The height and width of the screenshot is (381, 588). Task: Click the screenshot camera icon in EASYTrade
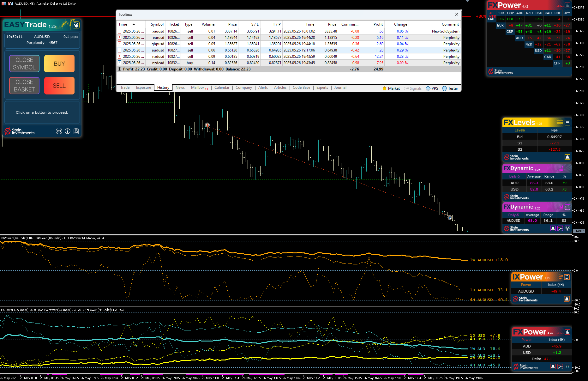[59, 131]
